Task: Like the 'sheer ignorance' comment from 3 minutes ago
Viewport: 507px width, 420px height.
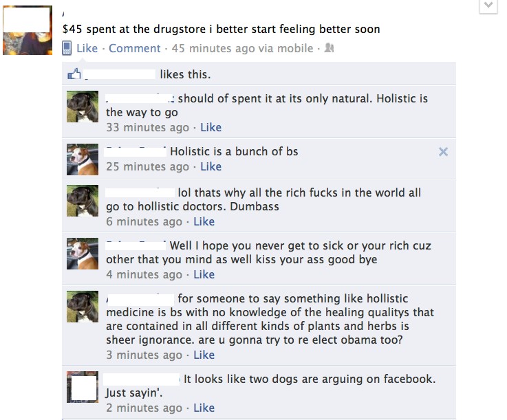Action: [x=204, y=355]
